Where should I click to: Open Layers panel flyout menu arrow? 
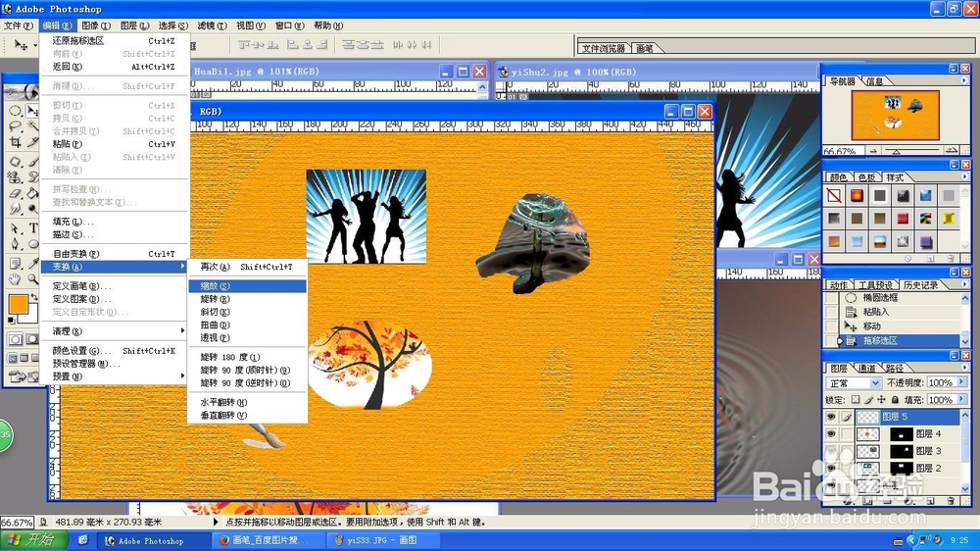[963, 368]
